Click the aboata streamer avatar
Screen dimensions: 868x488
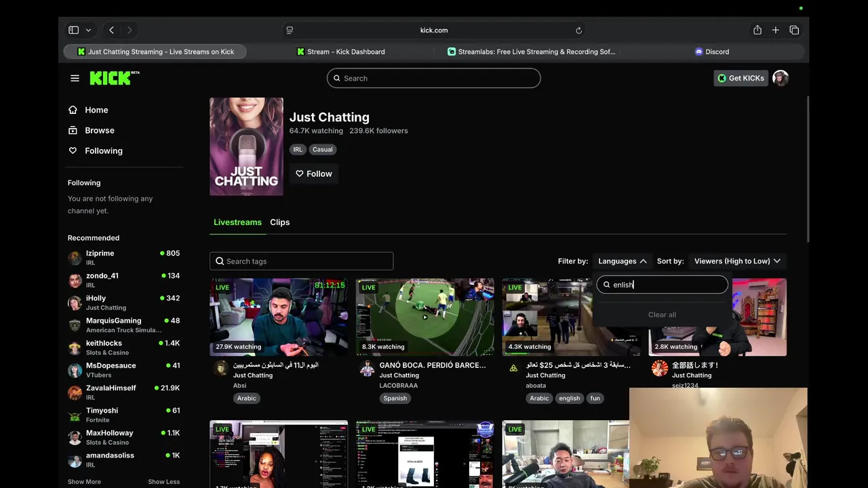(513, 368)
